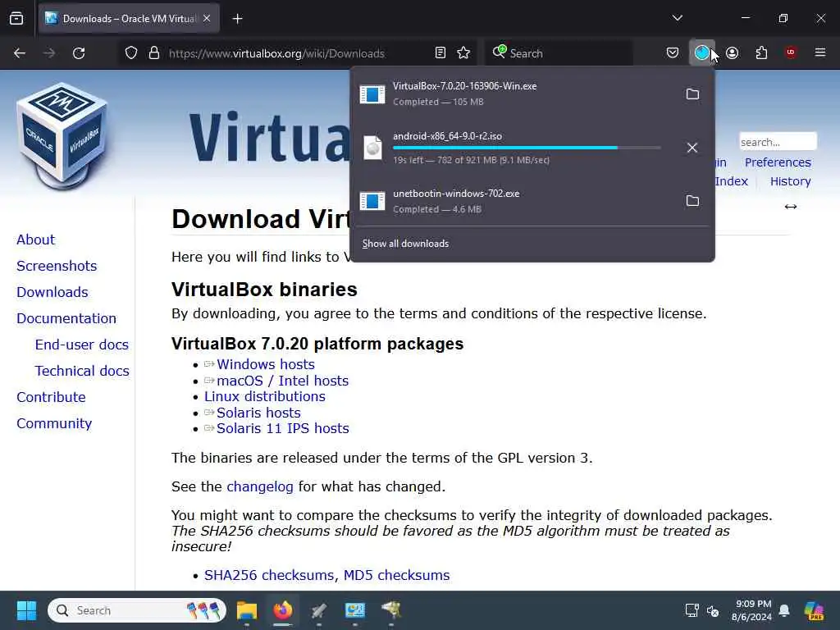
Task: Open the History link
Action: tap(790, 181)
